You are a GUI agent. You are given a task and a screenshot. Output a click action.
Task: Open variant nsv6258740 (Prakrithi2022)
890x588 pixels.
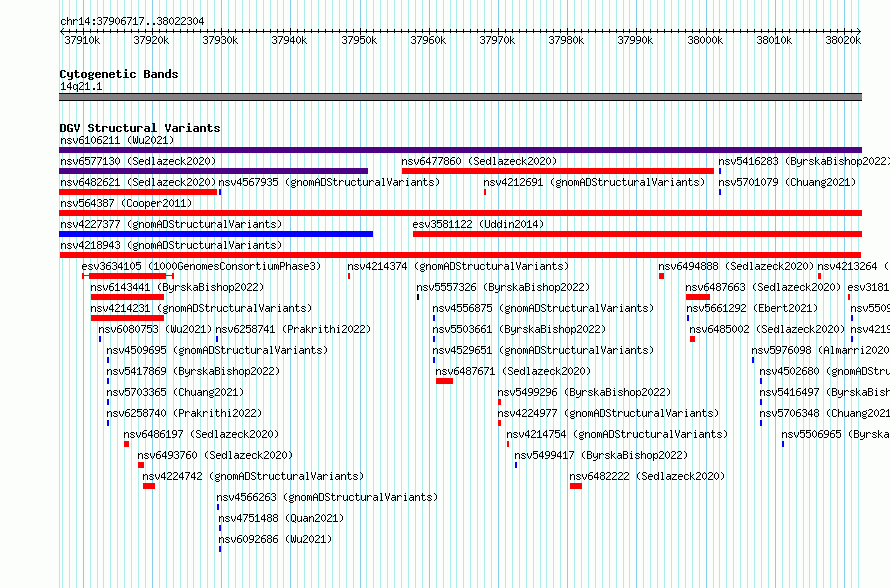(184, 413)
